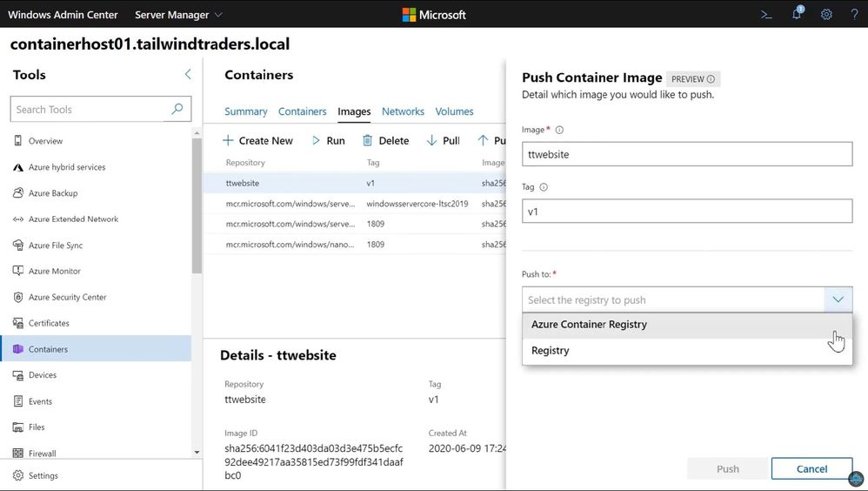Viewport: 868px width, 491px height.
Task: Select the windowsservercore-ltsc2019 image row
Action: tap(354, 204)
